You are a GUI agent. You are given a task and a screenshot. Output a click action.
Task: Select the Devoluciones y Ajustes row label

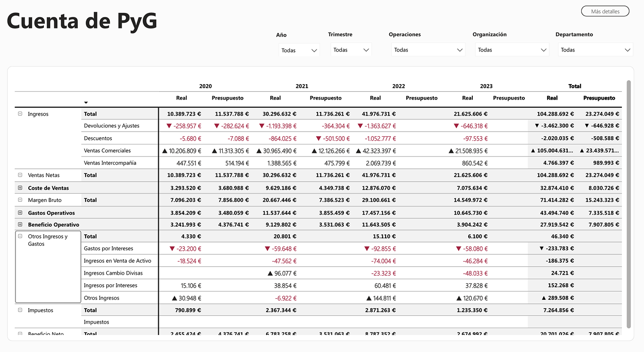click(111, 126)
